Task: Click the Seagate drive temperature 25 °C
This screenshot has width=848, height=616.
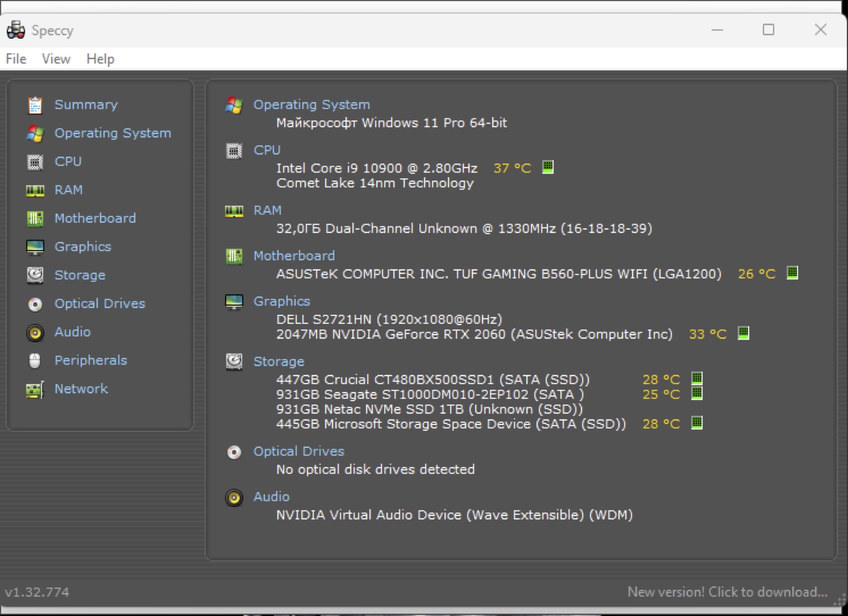Action: point(661,394)
